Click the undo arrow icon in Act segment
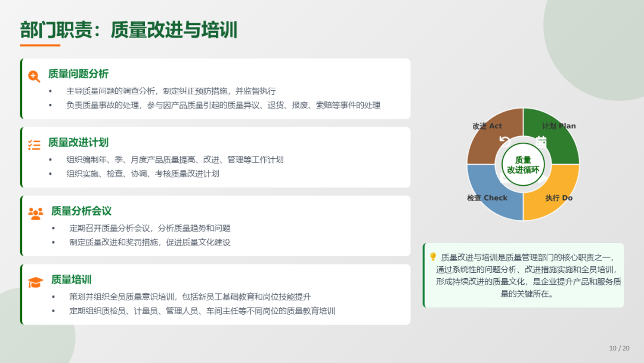 pyautogui.click(x=504, y=141)
